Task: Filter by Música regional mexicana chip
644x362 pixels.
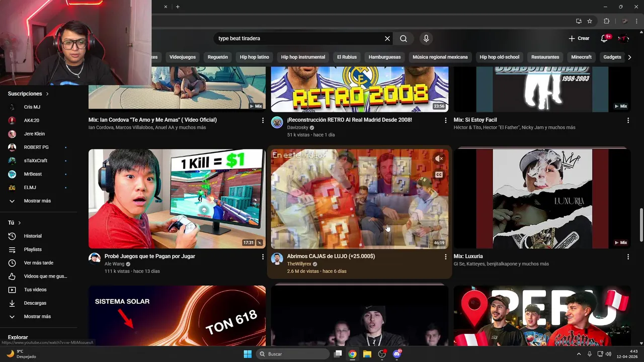Action: pyautogui.click(x=440, y=57)
